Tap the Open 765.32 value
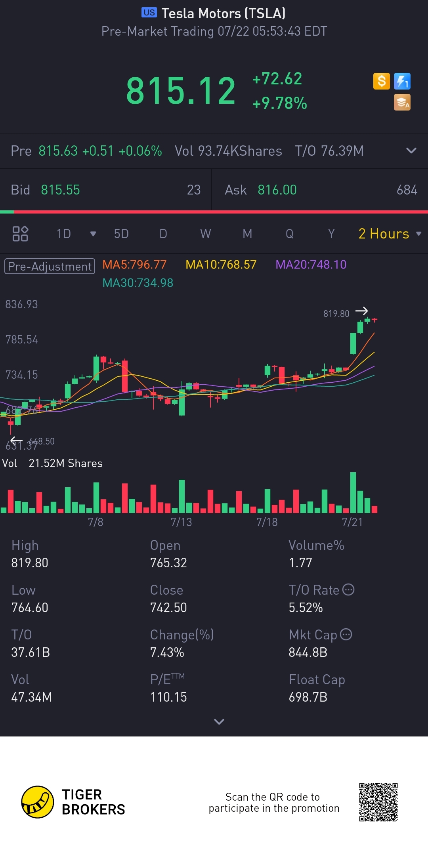Screen dimensions: 428x868 click(168, 563)
